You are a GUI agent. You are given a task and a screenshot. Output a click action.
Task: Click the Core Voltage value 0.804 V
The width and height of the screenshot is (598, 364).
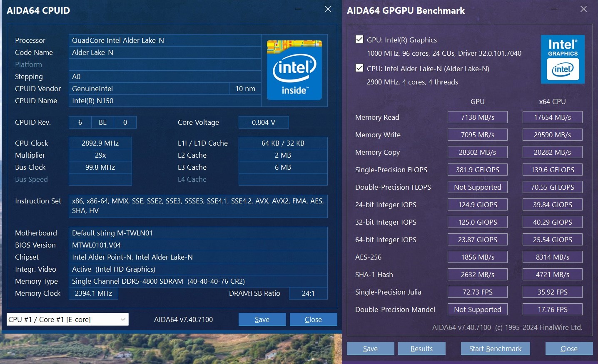tap(264, 122)
